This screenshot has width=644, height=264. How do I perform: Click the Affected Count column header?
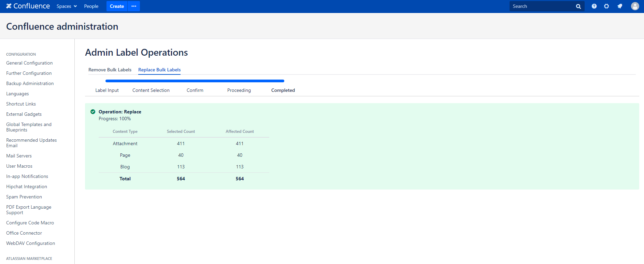pos(240,131)
